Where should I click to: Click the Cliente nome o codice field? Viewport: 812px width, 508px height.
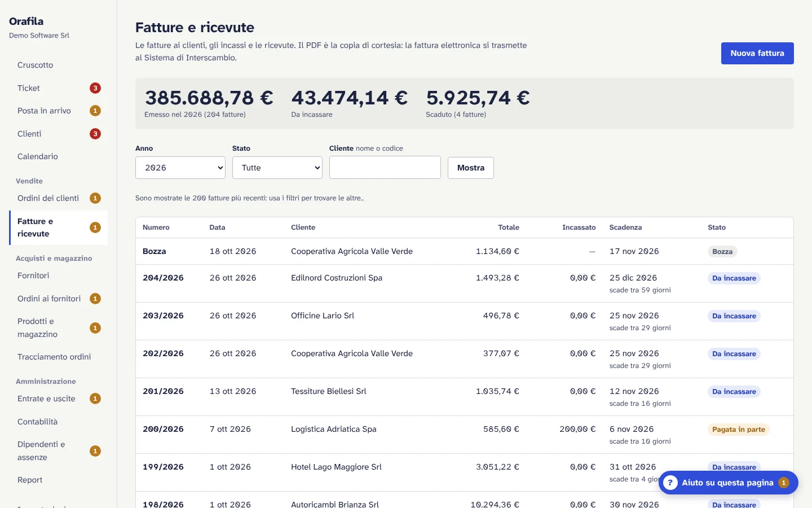tap(385, 168)
